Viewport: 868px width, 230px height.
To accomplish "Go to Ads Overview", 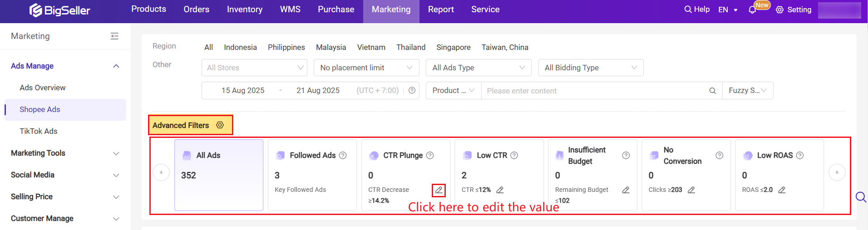I will (x=43, y=88).
